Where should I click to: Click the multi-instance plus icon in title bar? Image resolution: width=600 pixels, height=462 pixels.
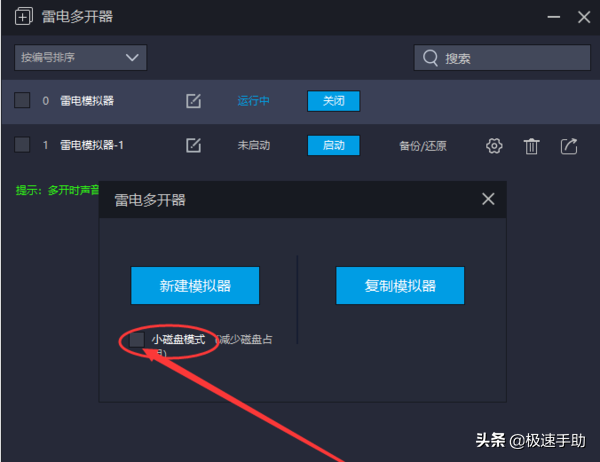click(24, 16)
